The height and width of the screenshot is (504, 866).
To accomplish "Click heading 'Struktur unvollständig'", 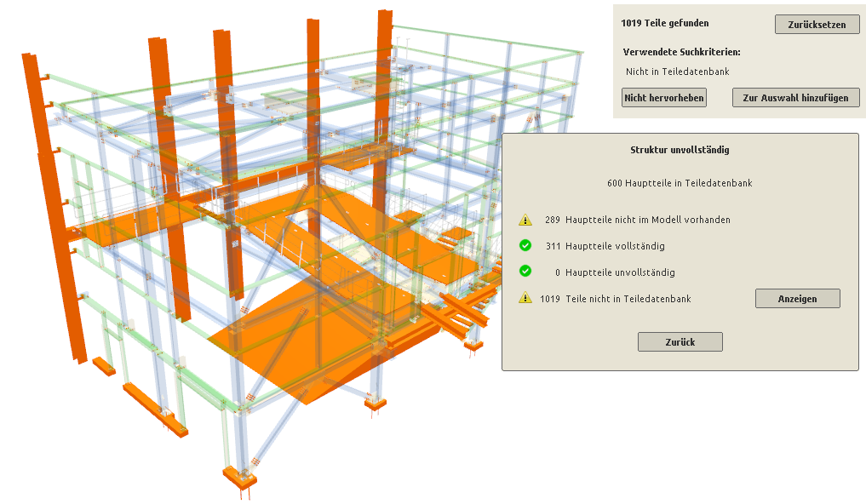I will (680, 150).
